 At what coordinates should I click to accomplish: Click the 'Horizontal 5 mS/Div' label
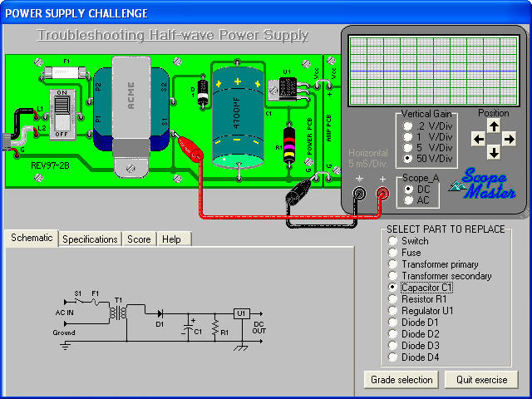point(368,158)
